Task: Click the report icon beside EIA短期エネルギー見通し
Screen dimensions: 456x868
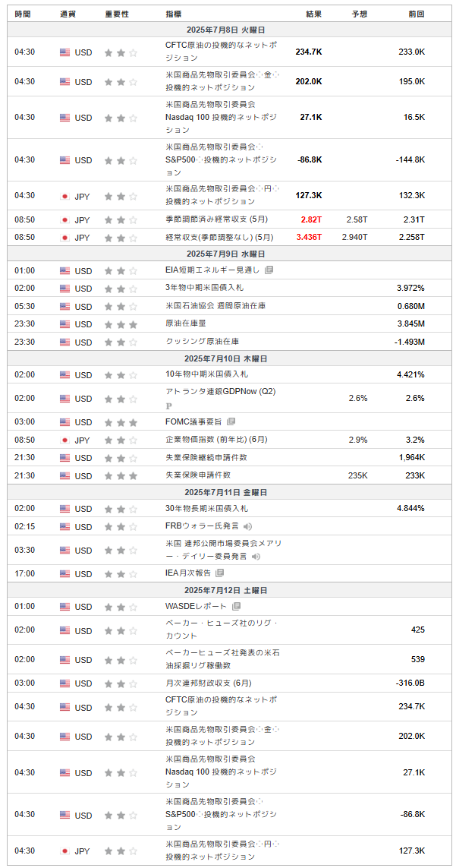Action: tap(269, 270)
